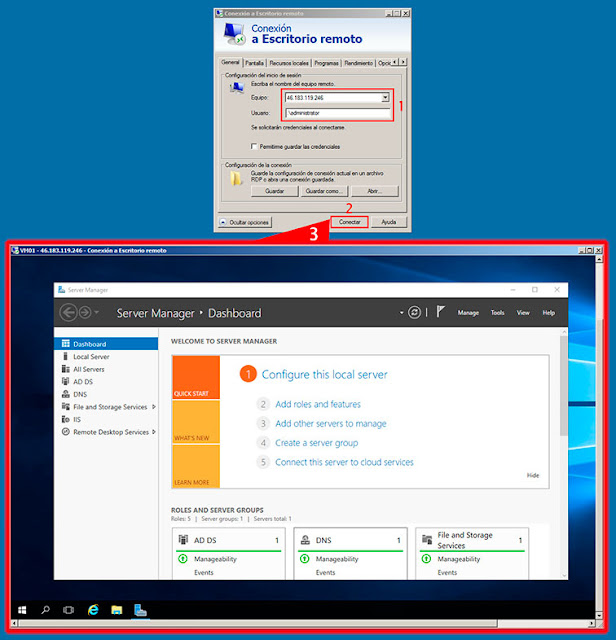Collapse with Ocultar opciones
This screenshot has height=640, width=616.
coord(245,222)
